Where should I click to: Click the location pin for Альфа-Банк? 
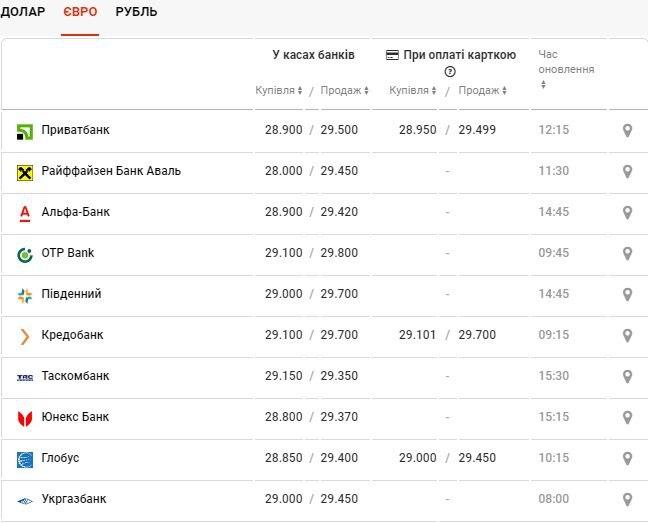click(627, 212)
